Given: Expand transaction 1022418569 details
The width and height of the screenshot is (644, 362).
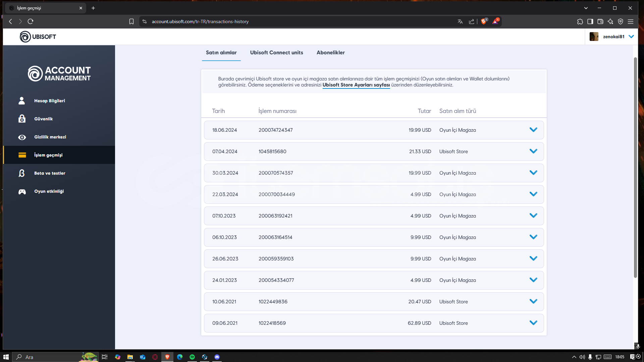Looking at the screenshot, I should pyautogui.click(x=533, y=323).
